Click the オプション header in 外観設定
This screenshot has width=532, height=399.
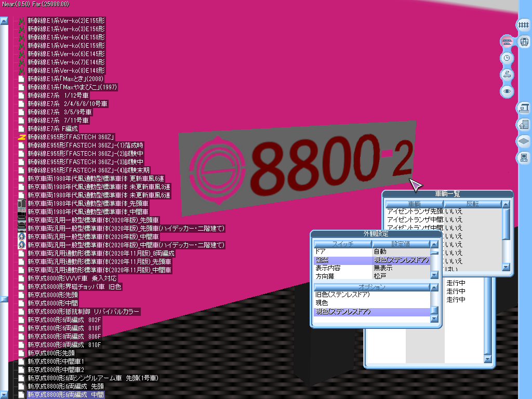click(372, 287)
